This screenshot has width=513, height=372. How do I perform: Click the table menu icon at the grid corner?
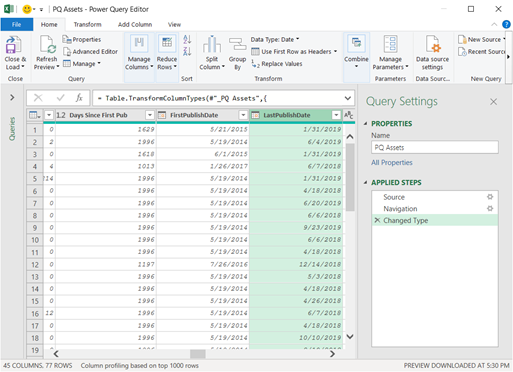coord(35,115)
